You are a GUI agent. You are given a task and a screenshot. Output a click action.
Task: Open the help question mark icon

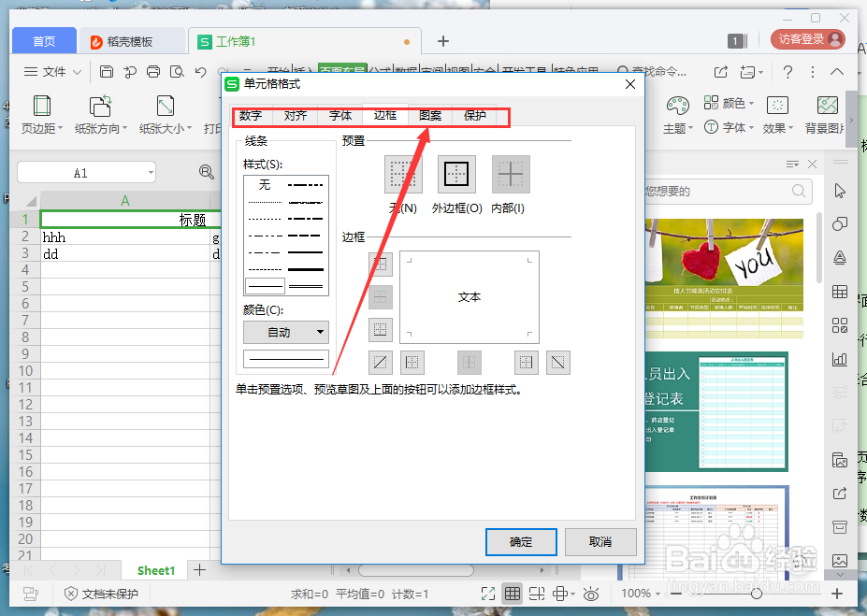pos(788,72)
